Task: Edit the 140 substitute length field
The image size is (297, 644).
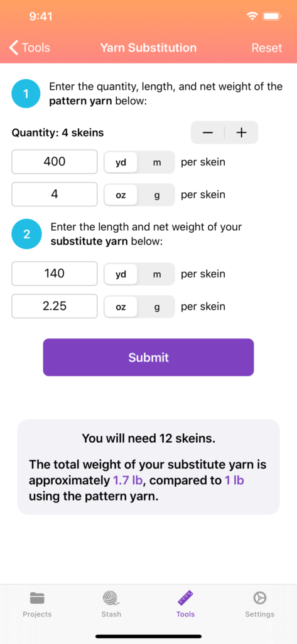Action: coord(55,274)
